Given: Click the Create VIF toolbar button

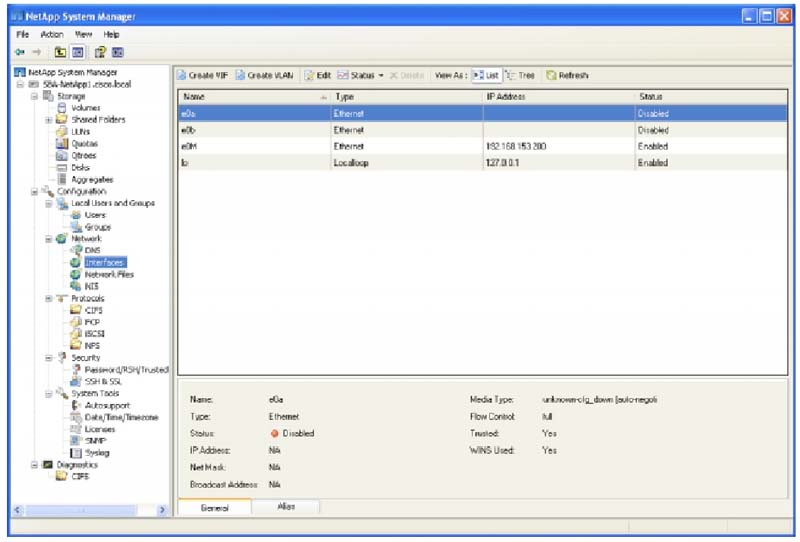Looking at the screenshot, I should (x=205, y=75).
